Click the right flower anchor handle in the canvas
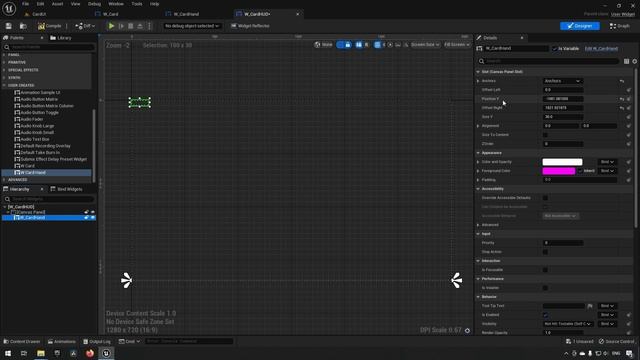The width and height of the screenshot is (640, 360). click(457, 280)
